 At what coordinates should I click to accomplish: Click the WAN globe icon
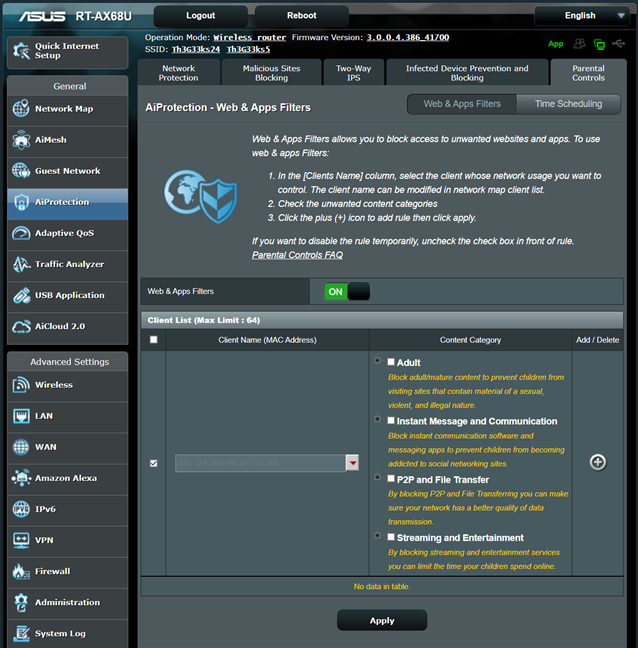pyautogui.click(x=21, y=447)
